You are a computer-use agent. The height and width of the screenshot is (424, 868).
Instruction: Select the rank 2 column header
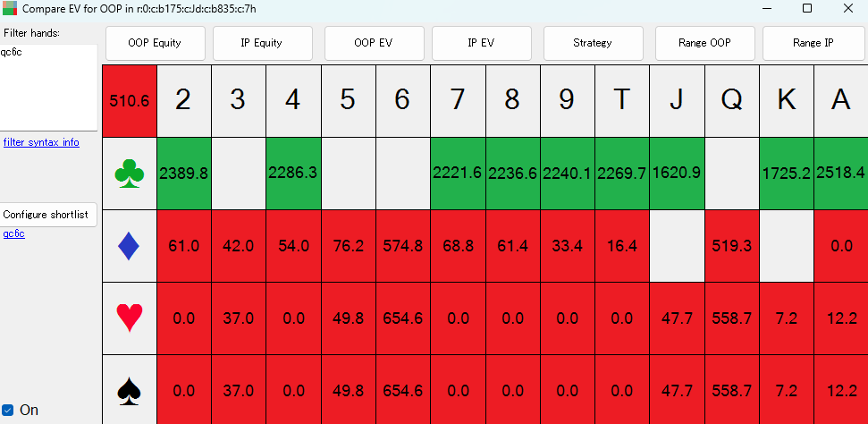click(x=184, y=101)
